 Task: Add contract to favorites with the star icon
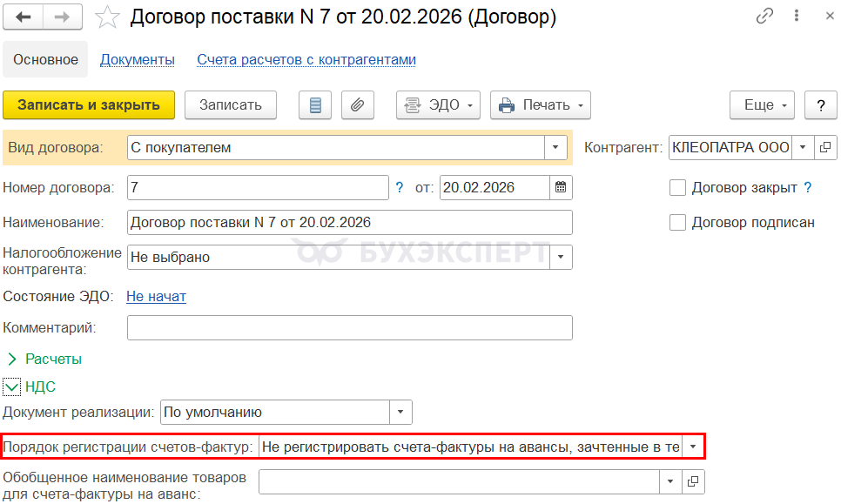coord(107,17)
